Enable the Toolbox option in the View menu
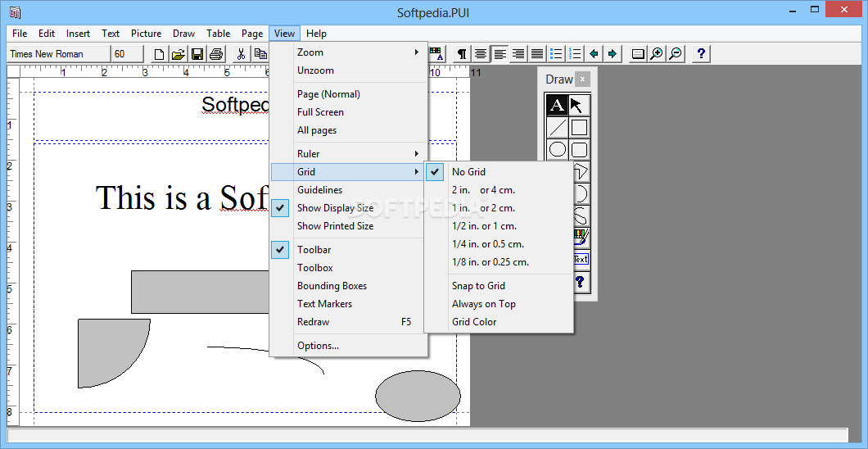This screenshot has width=868, height=449. point(349,267)
